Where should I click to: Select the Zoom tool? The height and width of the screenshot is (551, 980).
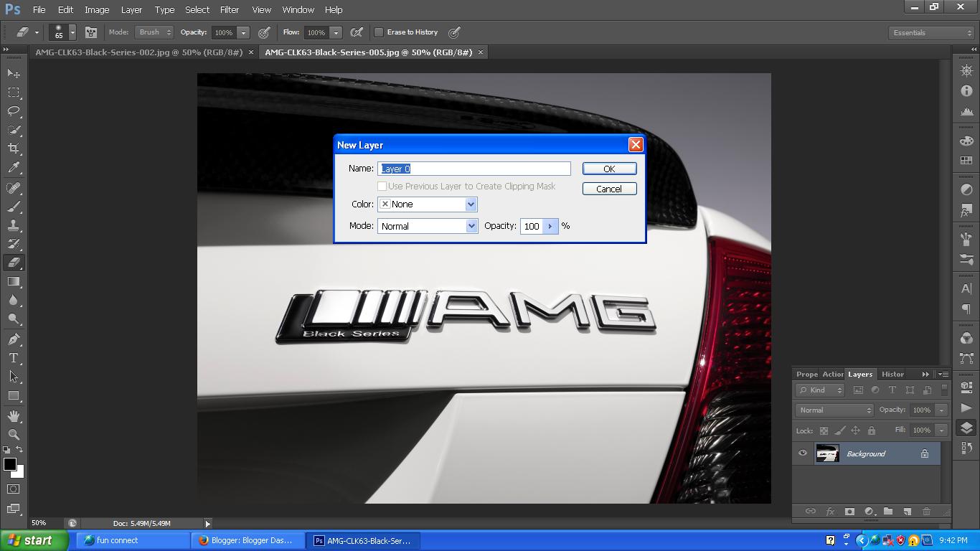[x=14, y=434]
